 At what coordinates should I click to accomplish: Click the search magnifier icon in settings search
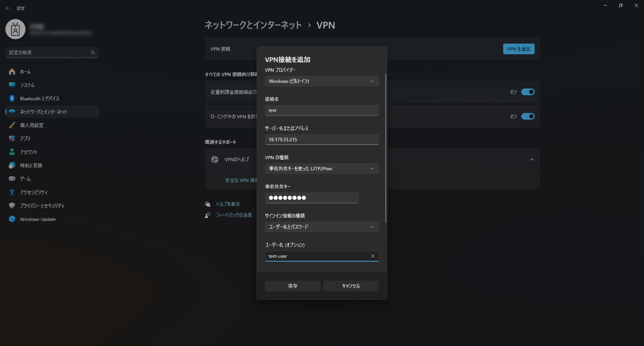coord(93,53)
